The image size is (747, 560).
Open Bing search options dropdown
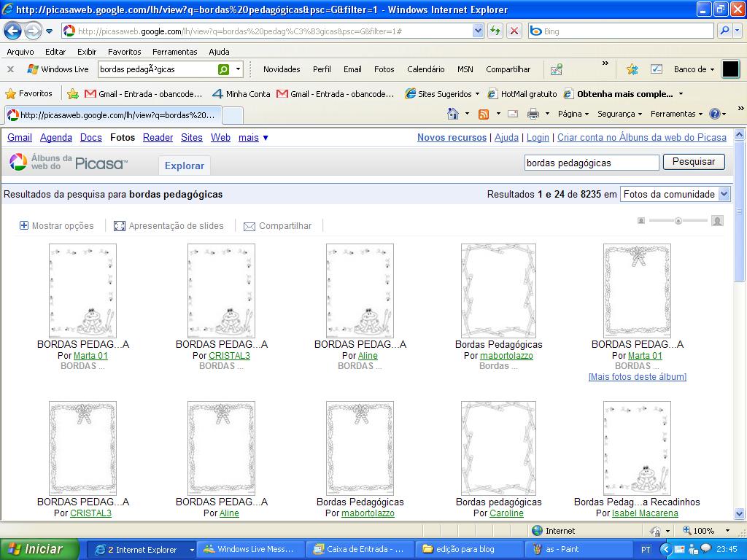pos(738,31)
